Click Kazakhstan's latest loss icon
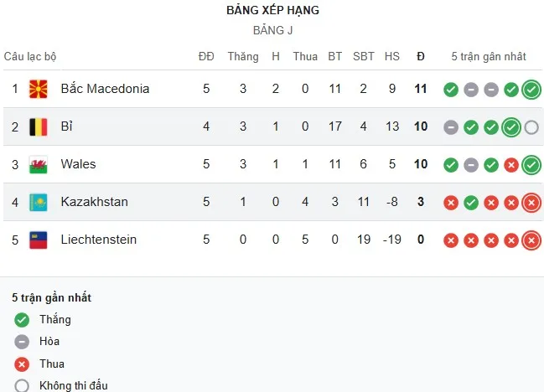Viewport: 544px width, 392px height. pos(531,202)
